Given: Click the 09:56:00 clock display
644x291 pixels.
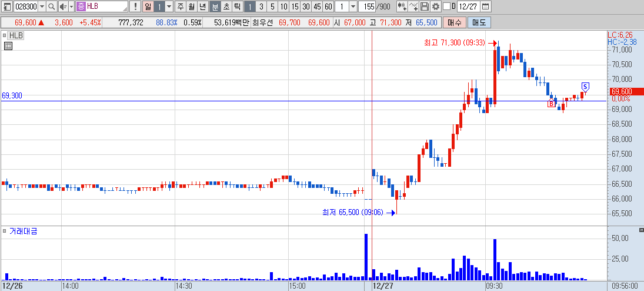Looking at the screenshot, I should (x=626, y=286).
